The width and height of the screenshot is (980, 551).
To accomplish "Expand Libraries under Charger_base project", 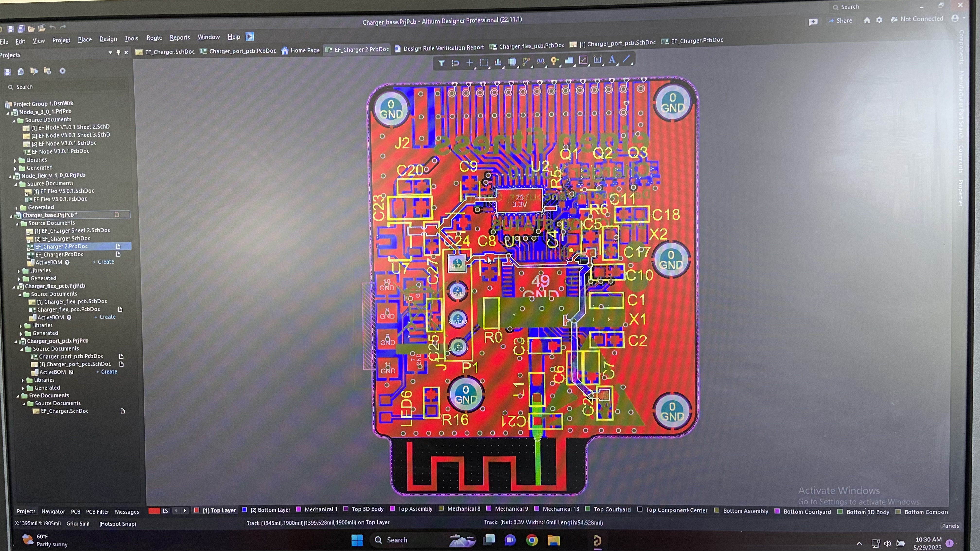I will [x=19, y=271].
